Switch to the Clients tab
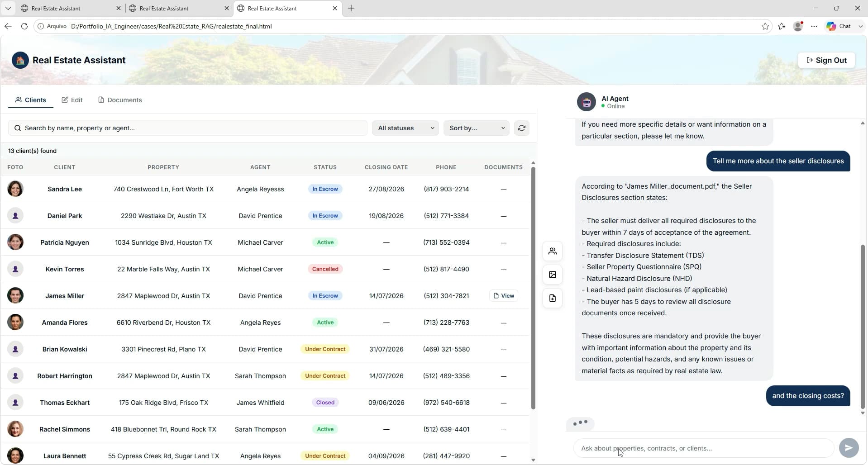Viewport: 868px width, 465px height. (31, 100)
